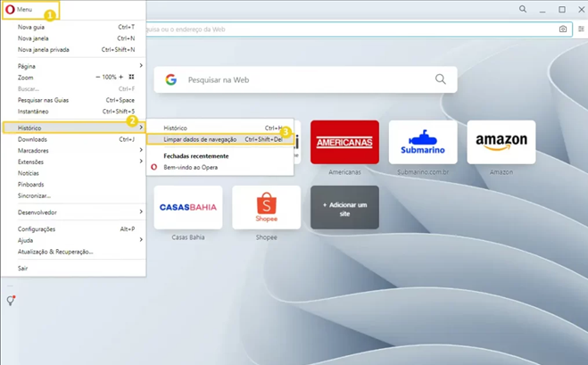Click the Opera Menu logo icon
The width and height of the screenshot is (588, 365).
[x=10, y=10]
